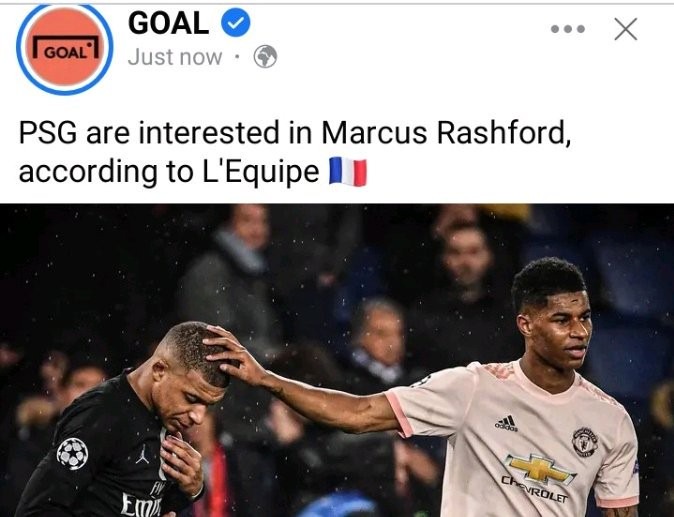Select the "L'Equipe" word in caption
This screenshot has height=517, width=674.
261,172
